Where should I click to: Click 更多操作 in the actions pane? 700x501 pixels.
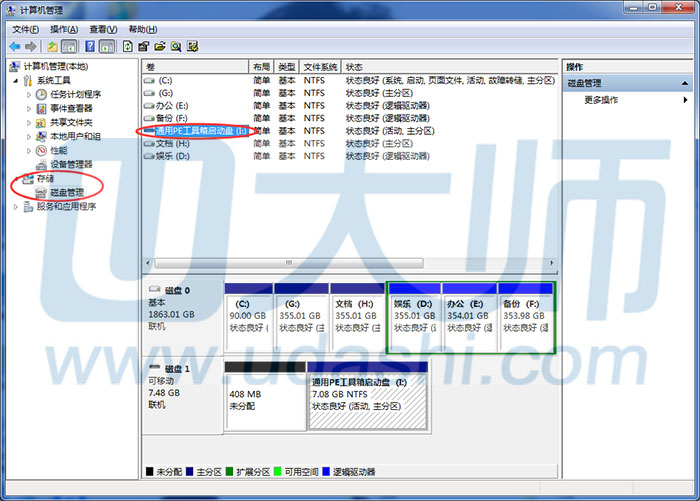tap(601, 100)
